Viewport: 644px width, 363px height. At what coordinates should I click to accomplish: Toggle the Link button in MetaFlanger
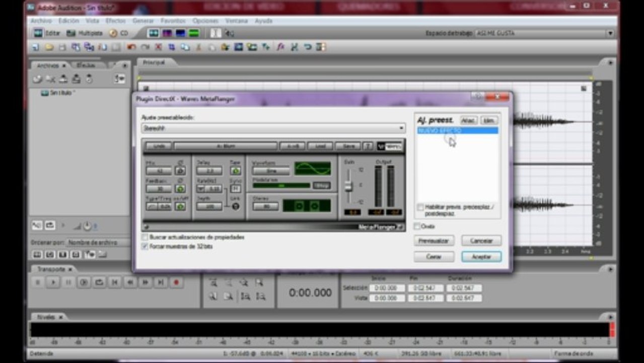[236, 206]
